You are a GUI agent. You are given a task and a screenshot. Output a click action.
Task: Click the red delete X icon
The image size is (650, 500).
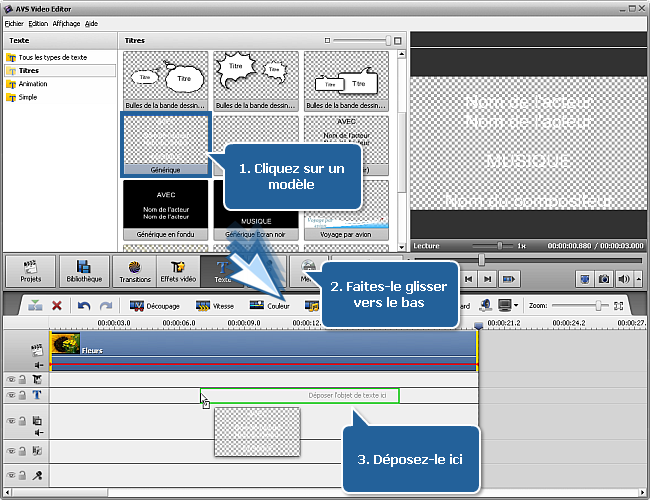click(x=57, y=306)
